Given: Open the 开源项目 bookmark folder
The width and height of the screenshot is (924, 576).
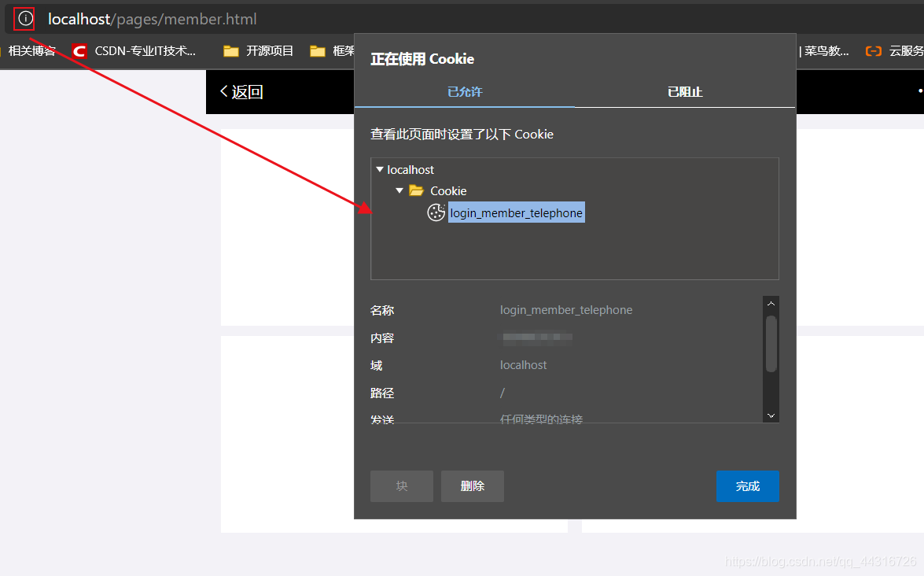Looking at the screenshot, I should coord(258,51).
